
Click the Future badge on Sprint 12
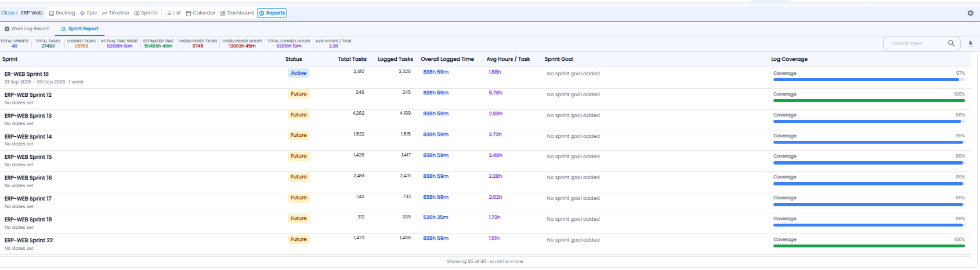coord(299,94)
